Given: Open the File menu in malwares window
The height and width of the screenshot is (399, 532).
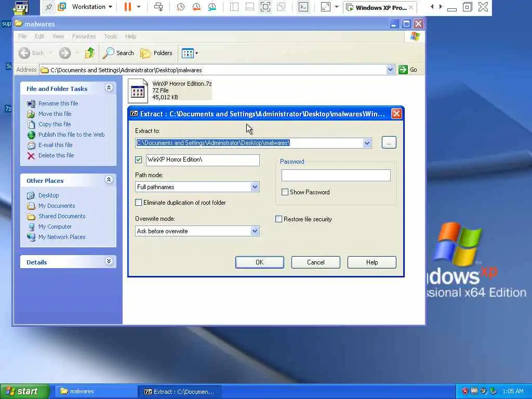Looking at the screenshot, I should tap(22, 36).
